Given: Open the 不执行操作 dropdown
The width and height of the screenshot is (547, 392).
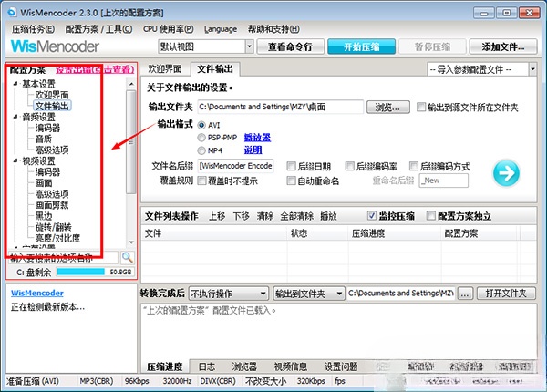Looking at the screenshot, I should click(229, 294).
